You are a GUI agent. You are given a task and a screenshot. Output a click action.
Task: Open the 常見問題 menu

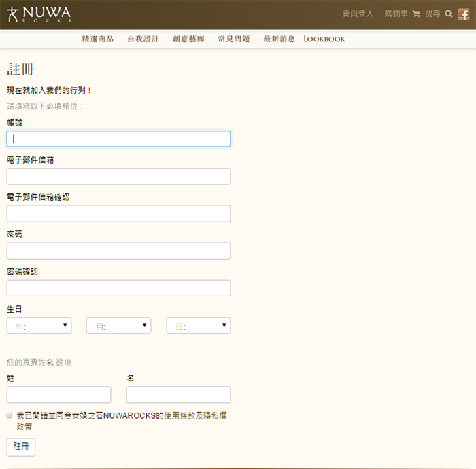(234, 39)
